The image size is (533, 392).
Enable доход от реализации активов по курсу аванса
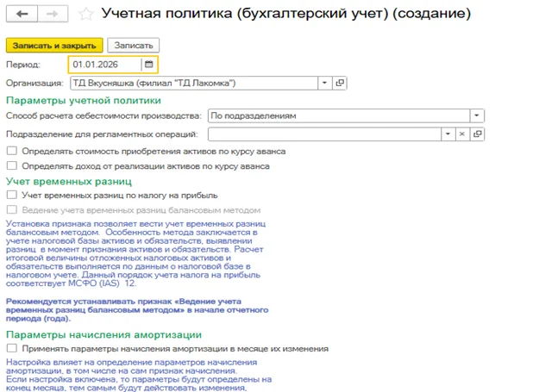pyautogui.click(x=12, y=165)
